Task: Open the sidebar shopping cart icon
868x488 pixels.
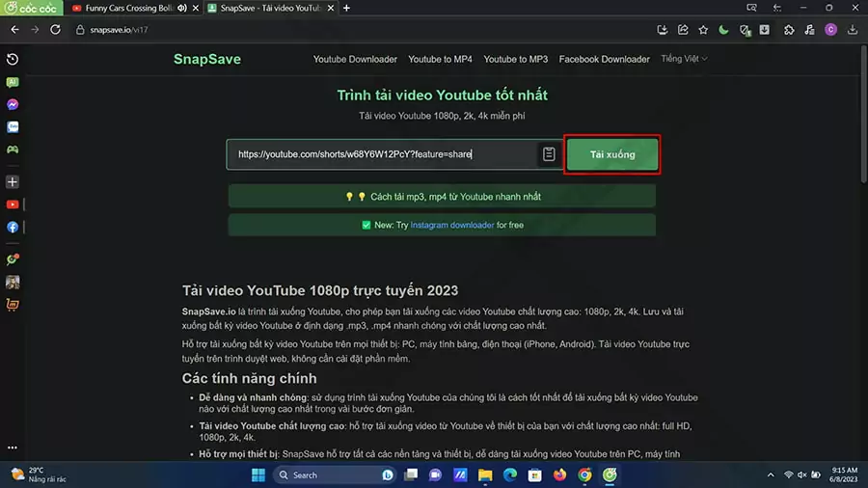Action: tap(13, 305)
